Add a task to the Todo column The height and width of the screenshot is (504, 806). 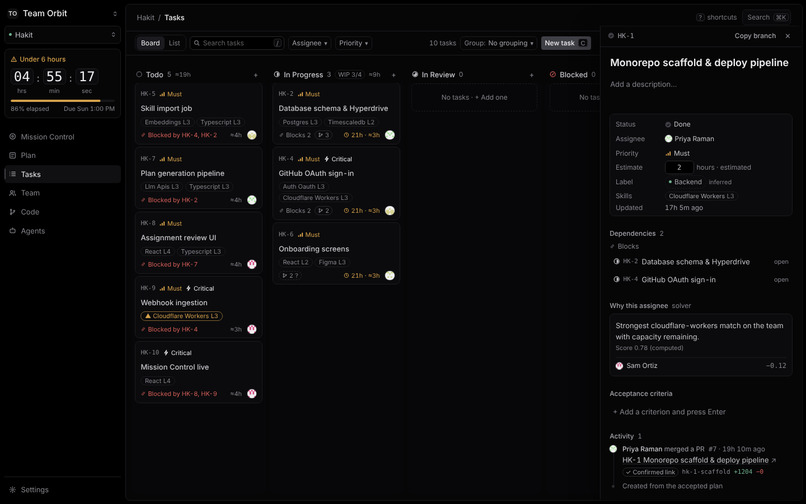coord(255,75)
